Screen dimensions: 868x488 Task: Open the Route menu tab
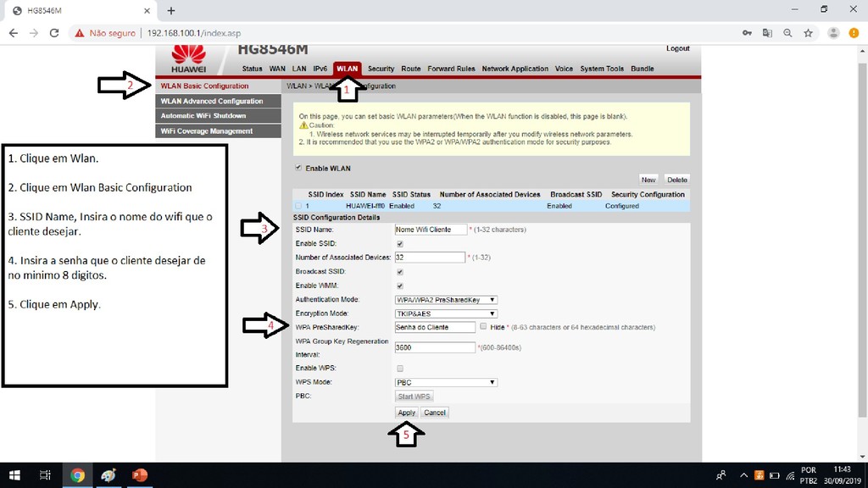[411, 69]
